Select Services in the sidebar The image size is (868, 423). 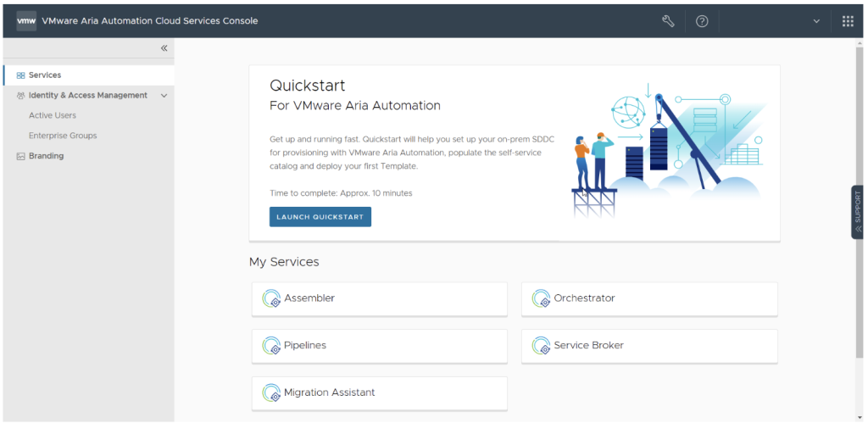[x=88, y=75]
